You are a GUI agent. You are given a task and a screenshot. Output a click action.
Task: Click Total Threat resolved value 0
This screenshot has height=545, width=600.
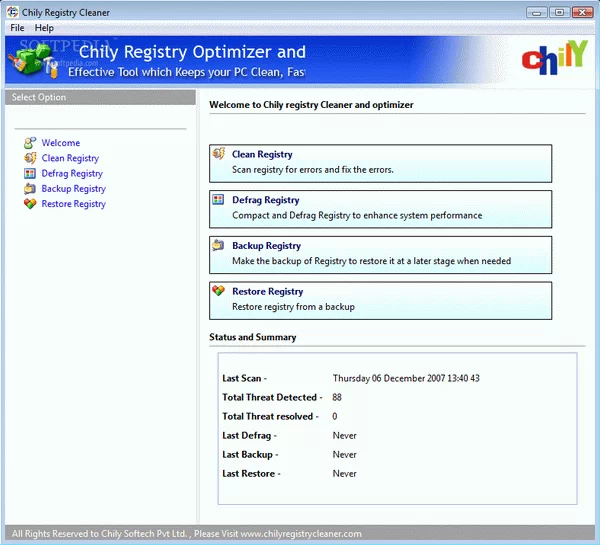pyautogui.click(x=335, y=416)
